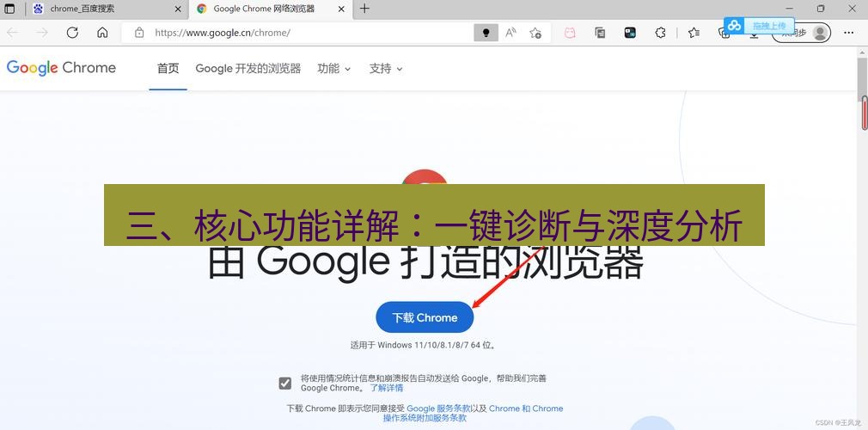Select the 首页 navigation tab
This screenshot has width=868, height=430.
click(x=168, y=69)
